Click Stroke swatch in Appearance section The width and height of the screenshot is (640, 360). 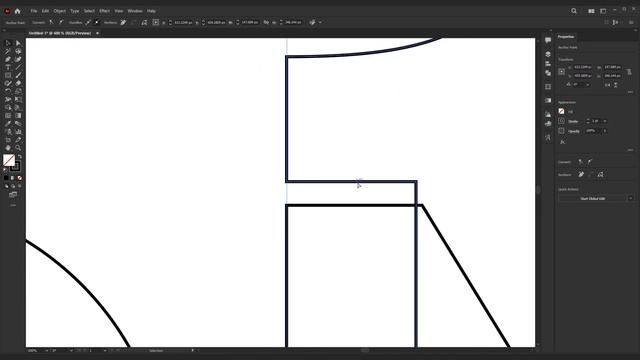[562, 121]
